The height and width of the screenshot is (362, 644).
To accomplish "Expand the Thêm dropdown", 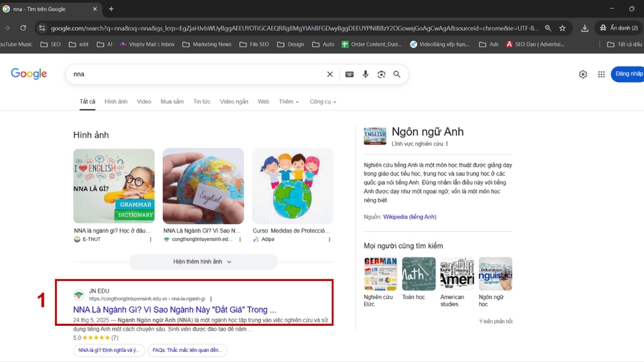I will (288, 102).
